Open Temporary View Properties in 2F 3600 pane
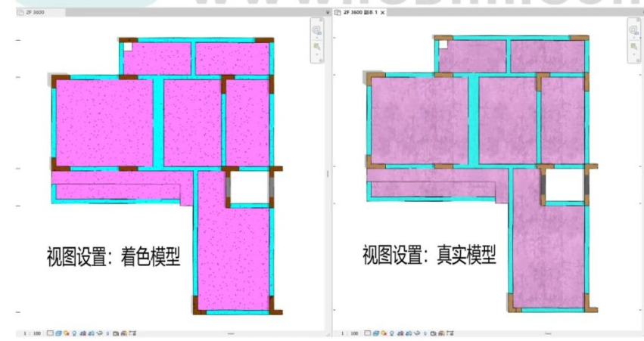644x341 pixels. point(116,333)
